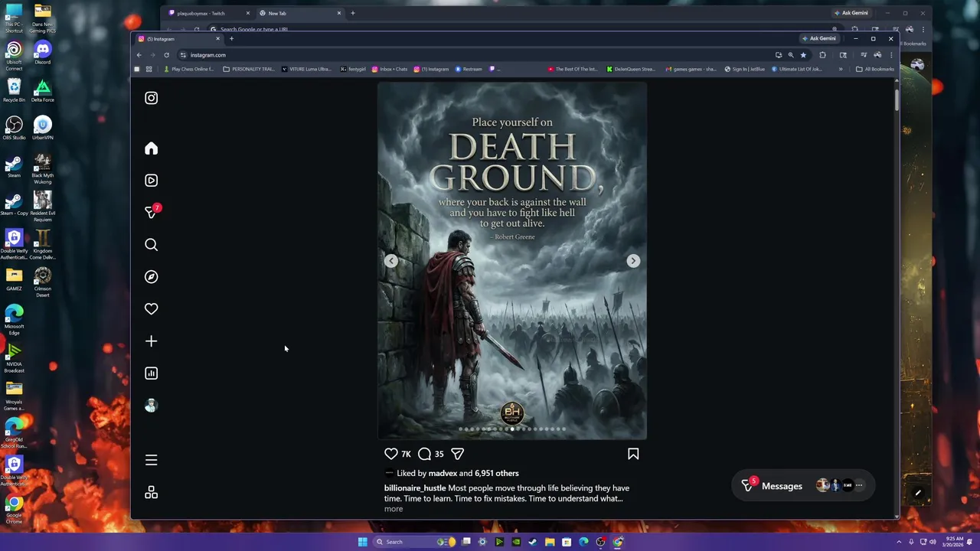Open a new tab next to Instagram tab
This screenshot has height=551, width=980.
231,38
